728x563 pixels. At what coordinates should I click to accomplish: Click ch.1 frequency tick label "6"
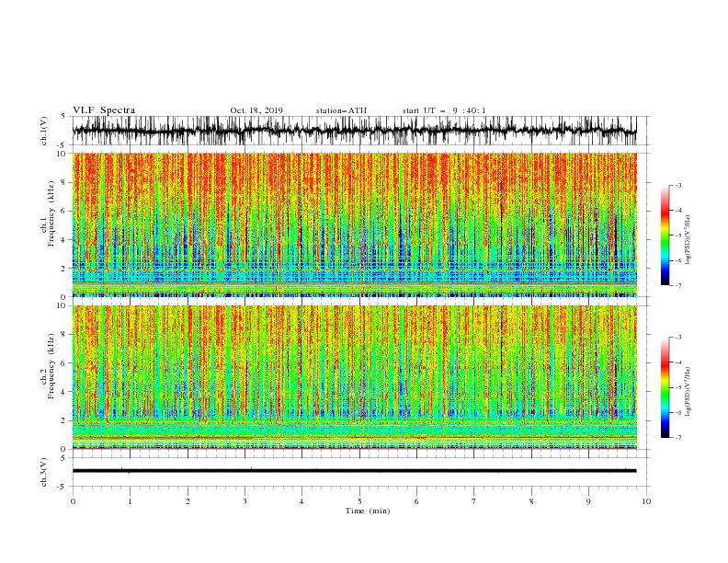coord(64,211)
